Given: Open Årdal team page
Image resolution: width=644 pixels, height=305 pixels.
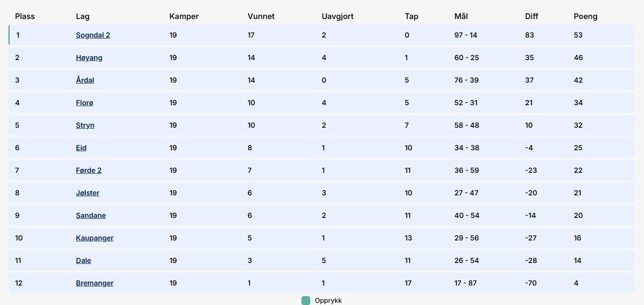Looking at the screenshot, I should [85, 80].
